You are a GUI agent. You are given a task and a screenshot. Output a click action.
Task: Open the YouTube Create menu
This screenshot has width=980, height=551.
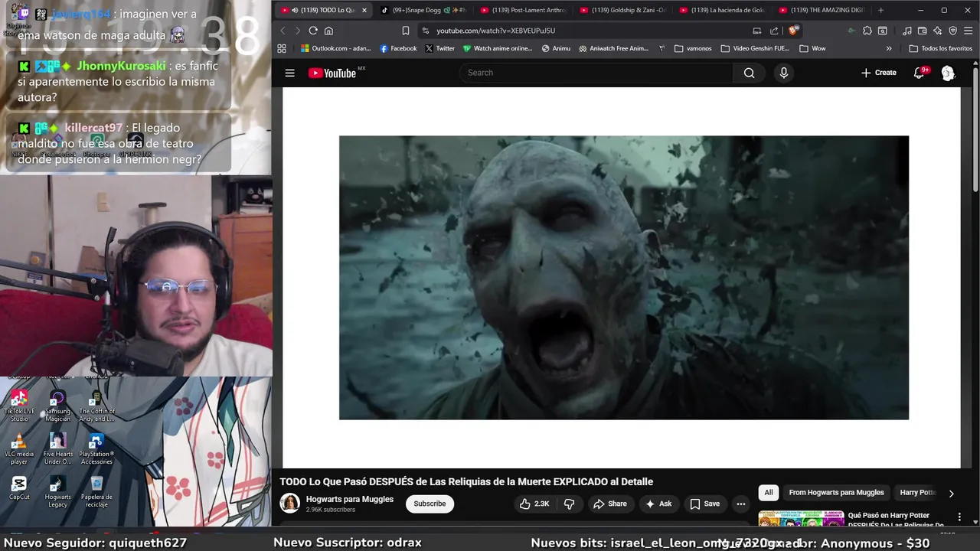878,73
